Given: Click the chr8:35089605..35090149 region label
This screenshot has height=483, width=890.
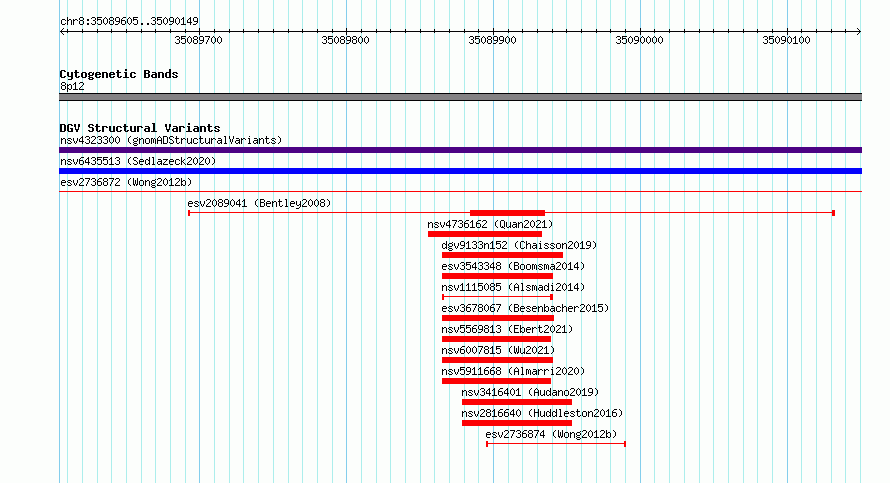Looking at the screenshot, I should tap(129, 22).
